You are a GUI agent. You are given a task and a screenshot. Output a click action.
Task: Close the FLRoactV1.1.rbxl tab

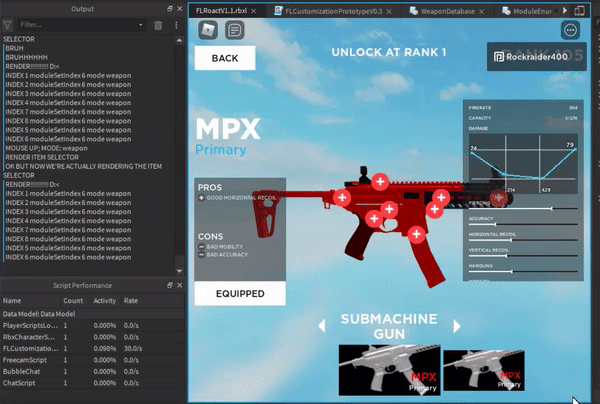click(x=253, y=11)
